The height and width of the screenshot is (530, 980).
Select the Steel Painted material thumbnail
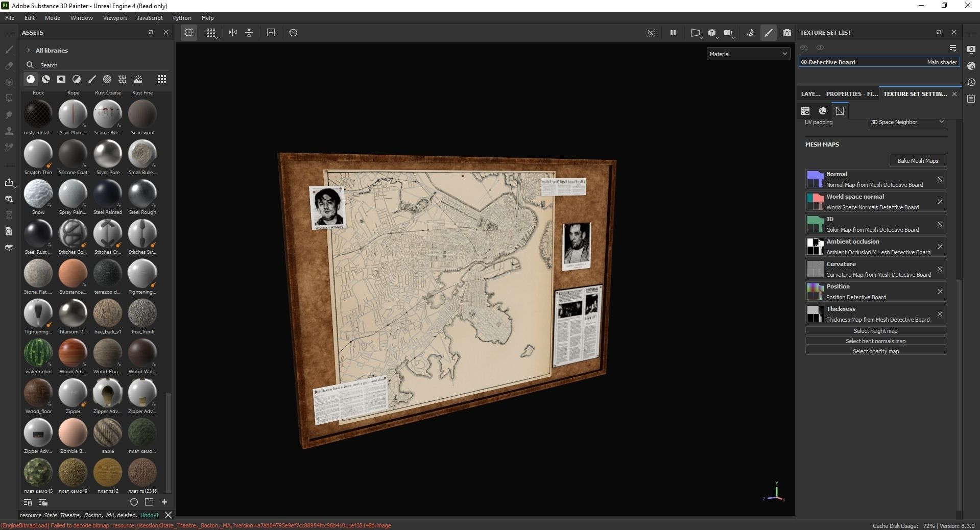(x=108, y=193)
